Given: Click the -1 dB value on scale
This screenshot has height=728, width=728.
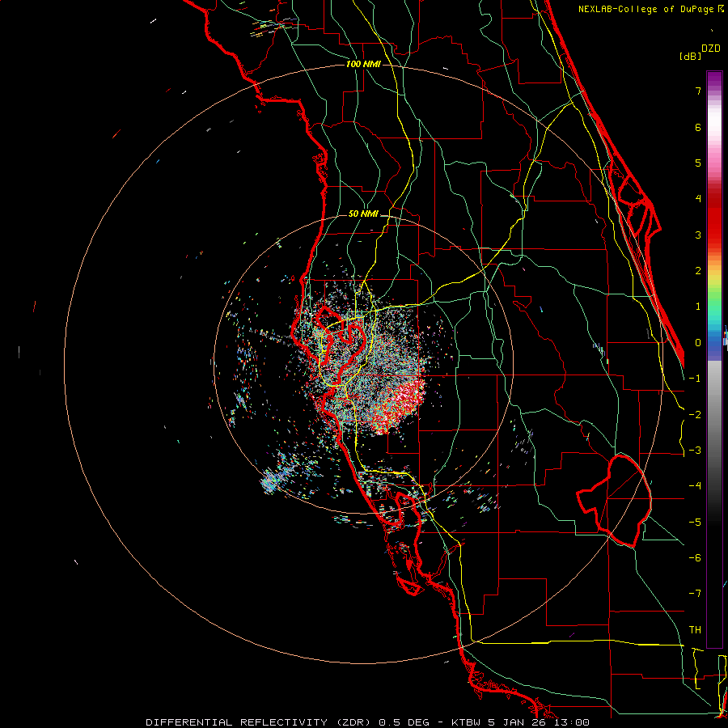Looking at the screenshot, I should point(695,379).
